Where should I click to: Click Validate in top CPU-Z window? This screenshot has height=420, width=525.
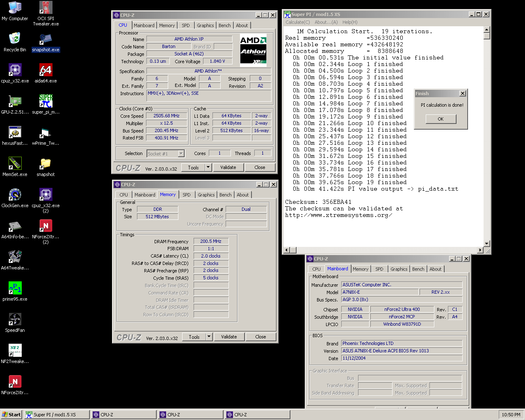[228, 167]
